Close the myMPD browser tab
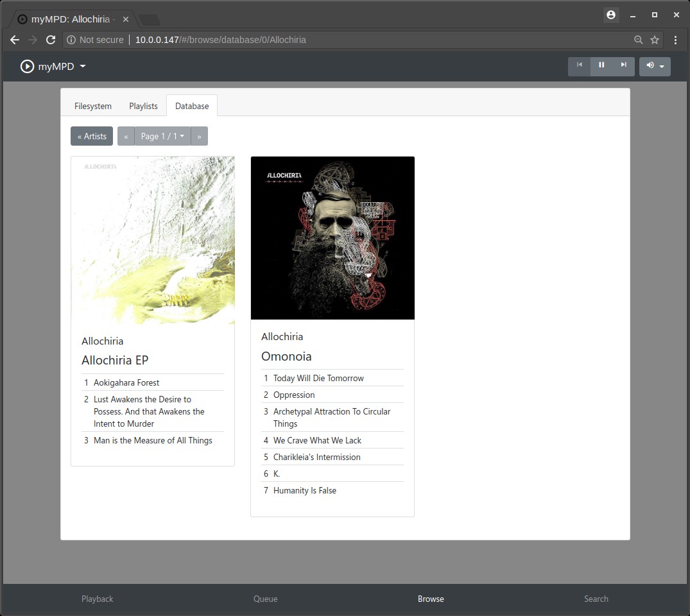The width and height of the screenshot is (690, 616). 126,19
